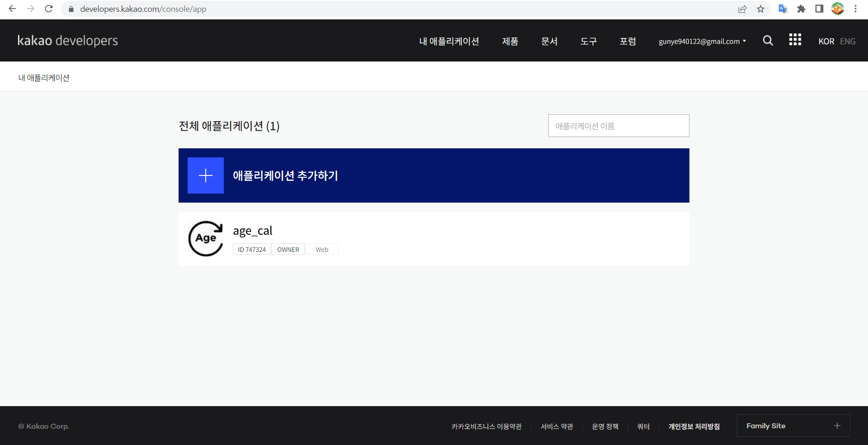Open Chrome profile avatar
This screenshot has width=868, height=445.
pyautogui.click(x=838, y=9)
